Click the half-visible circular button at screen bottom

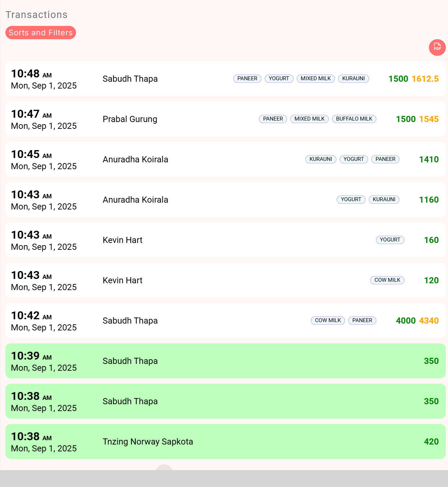(x=164, y=470)
